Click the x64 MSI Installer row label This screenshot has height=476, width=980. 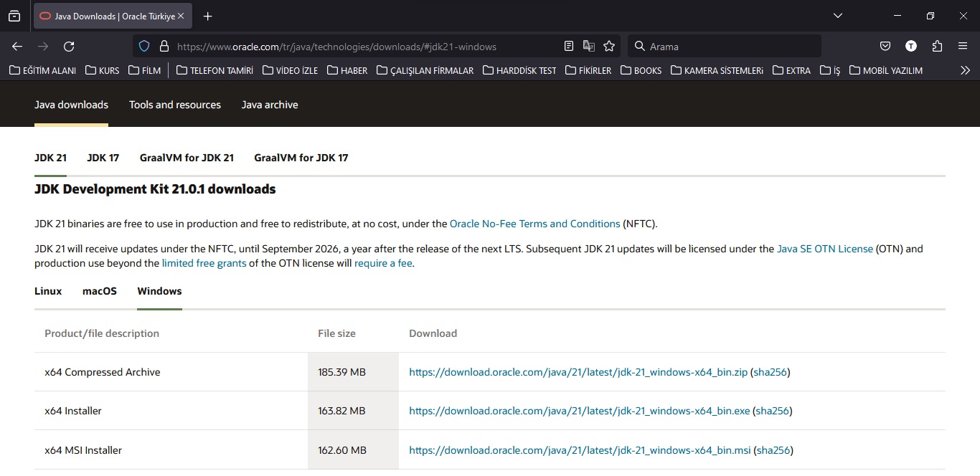click(83, 450)
